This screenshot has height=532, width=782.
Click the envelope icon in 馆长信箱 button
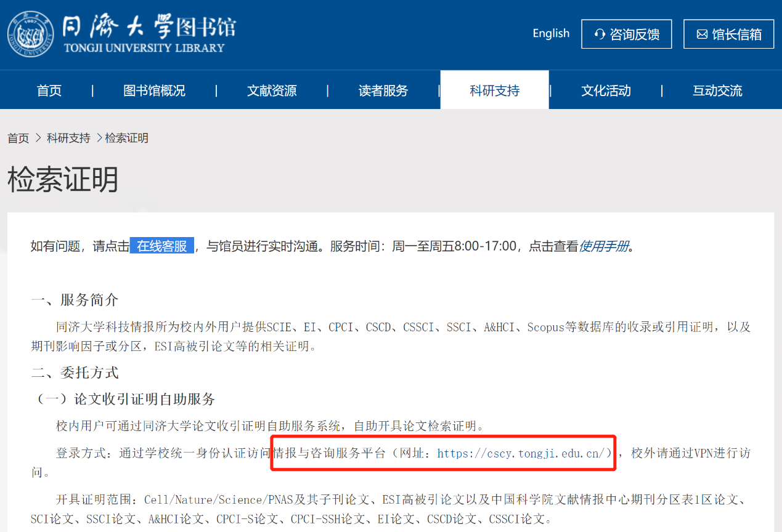702,34
